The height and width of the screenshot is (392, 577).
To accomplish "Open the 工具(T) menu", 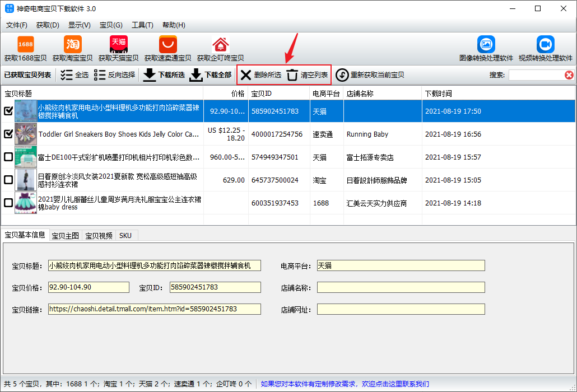I will (x=142, y=25).
